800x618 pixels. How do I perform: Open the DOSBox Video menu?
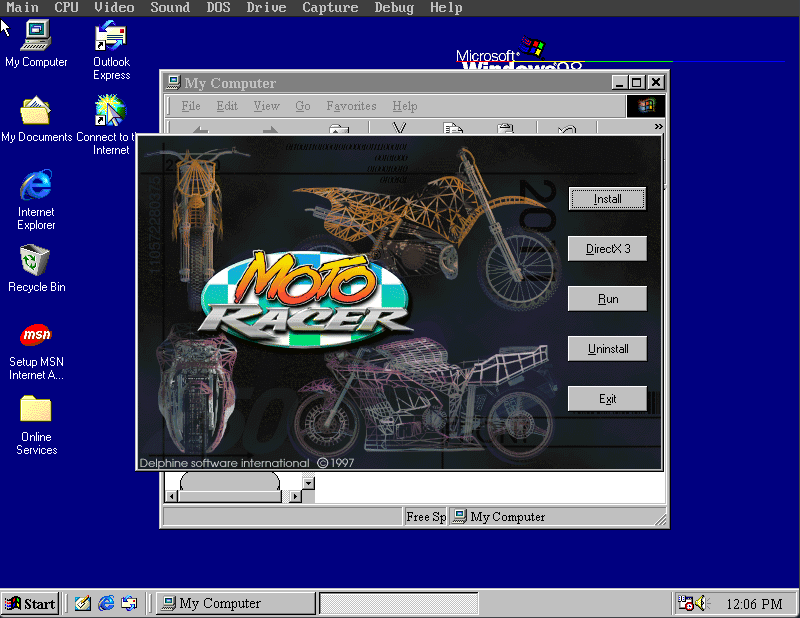114,8
